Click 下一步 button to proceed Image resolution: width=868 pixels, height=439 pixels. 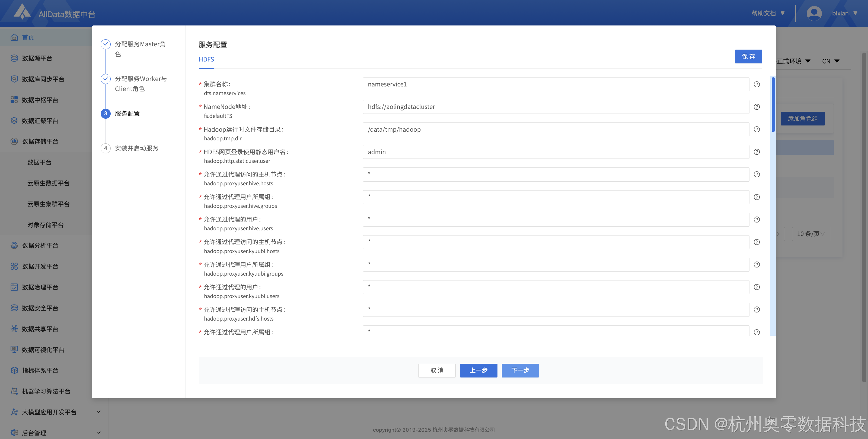coord(520,370)
